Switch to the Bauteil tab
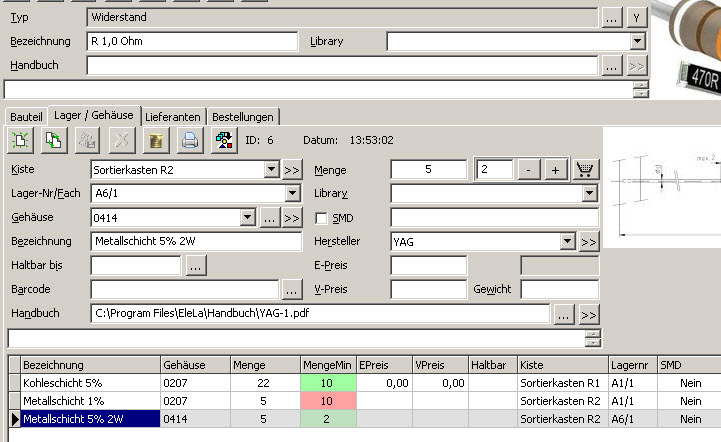Image resolution: width=721 pixels, height=442 pixels. click(x=27, y=117)
